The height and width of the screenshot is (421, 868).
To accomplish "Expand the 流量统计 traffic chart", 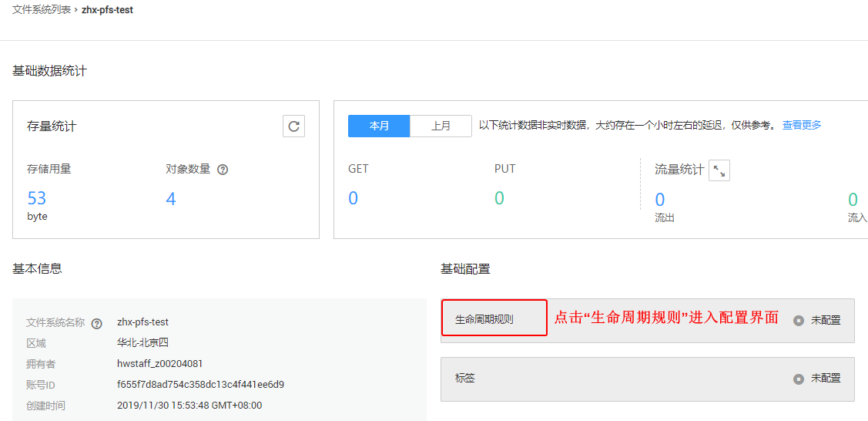I will click(719, 170).
